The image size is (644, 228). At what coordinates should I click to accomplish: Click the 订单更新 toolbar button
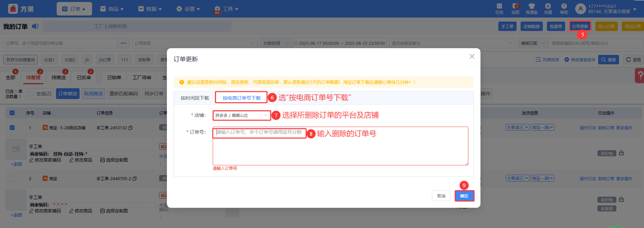(580, 26)
